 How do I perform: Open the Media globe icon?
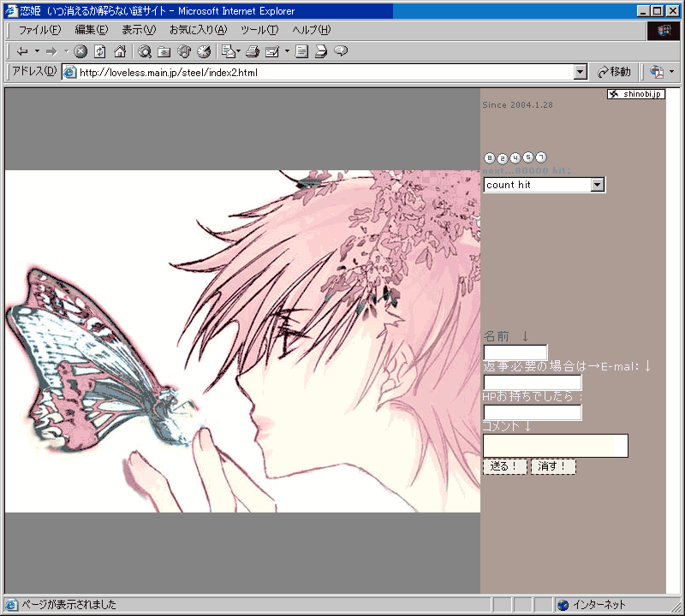pos(184,51)
